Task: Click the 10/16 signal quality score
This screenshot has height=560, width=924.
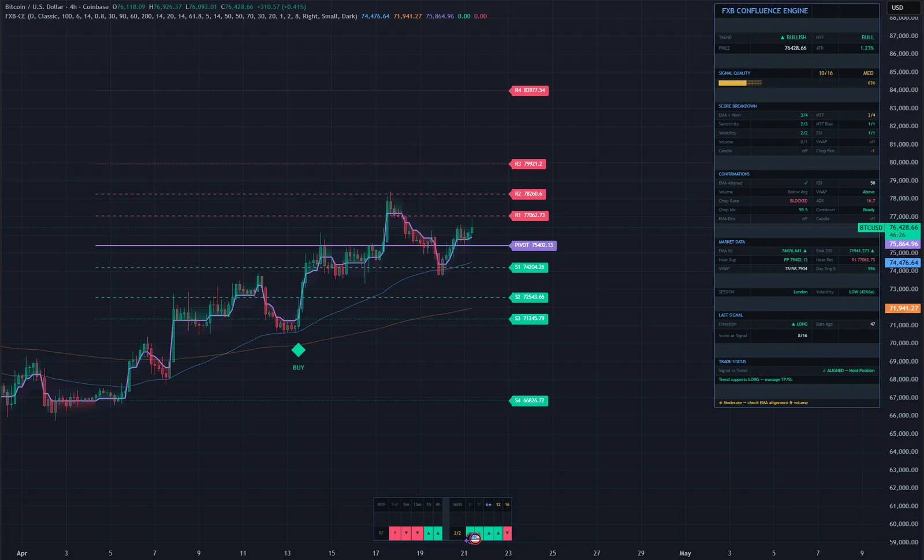Action: [x=825, y=73]
